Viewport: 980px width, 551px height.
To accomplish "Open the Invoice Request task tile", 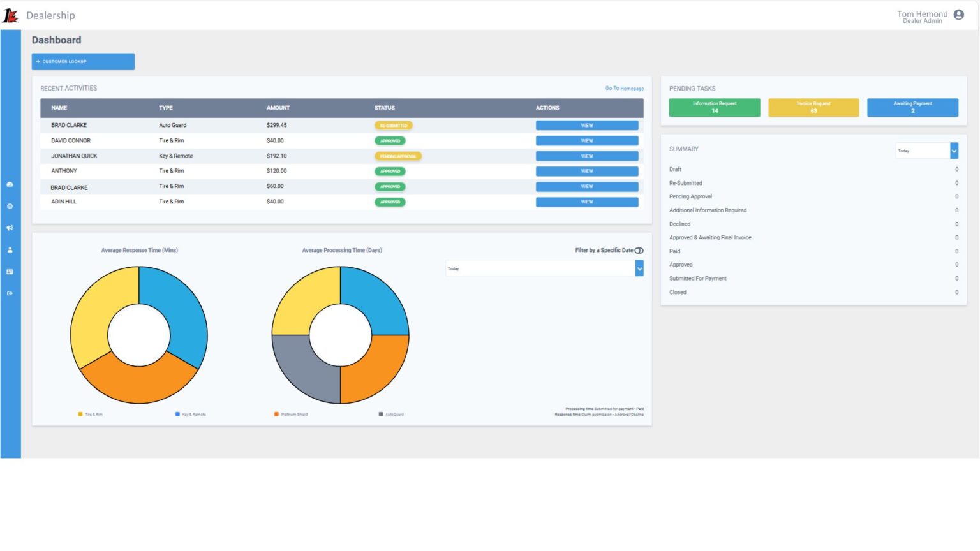I will [x=813, y=107].
